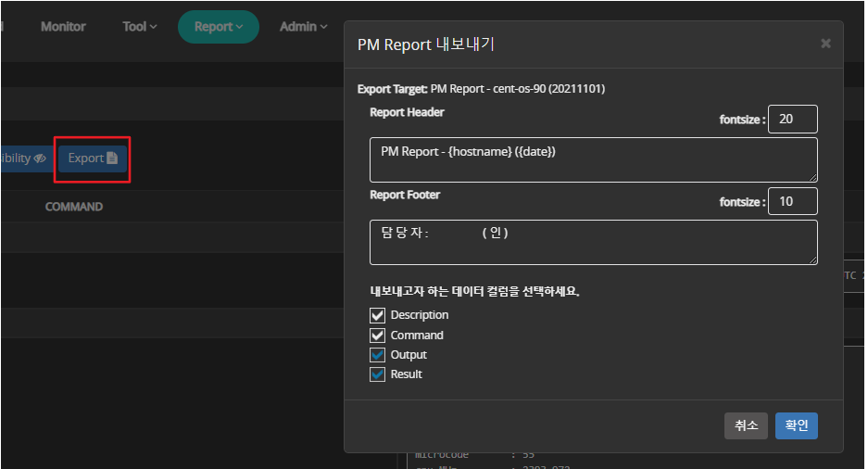
Task: Open the Admin dropdown menu
Action: [303, 27]
